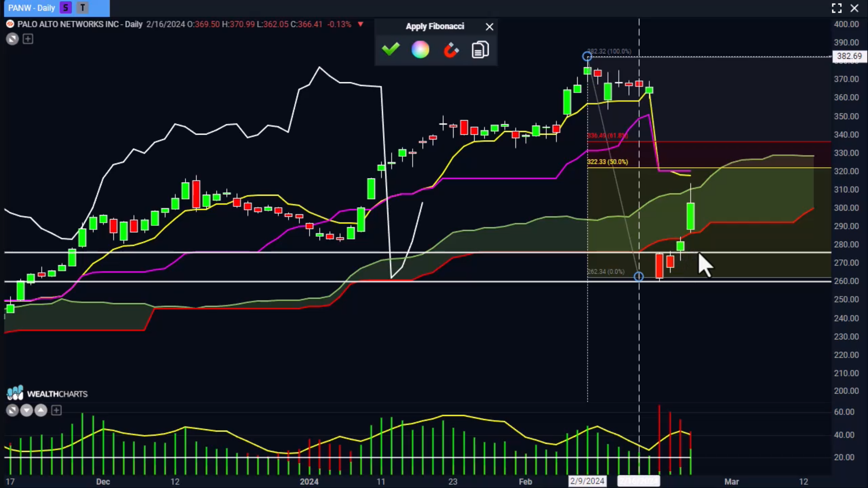Screen dimensions: 868x488
Task: Click the Dec label on date axis
Action: coord(103,482)
